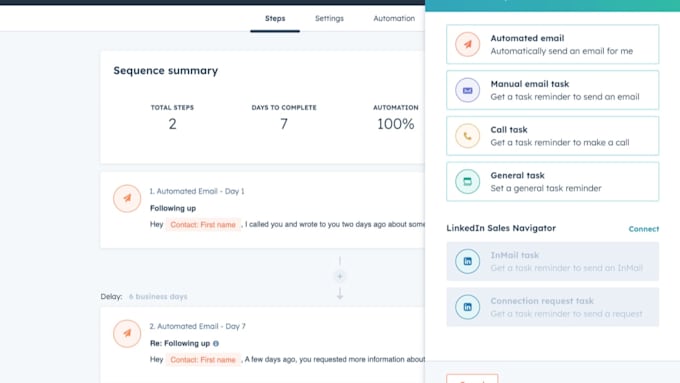Choose the Call task option

point(552,136)
